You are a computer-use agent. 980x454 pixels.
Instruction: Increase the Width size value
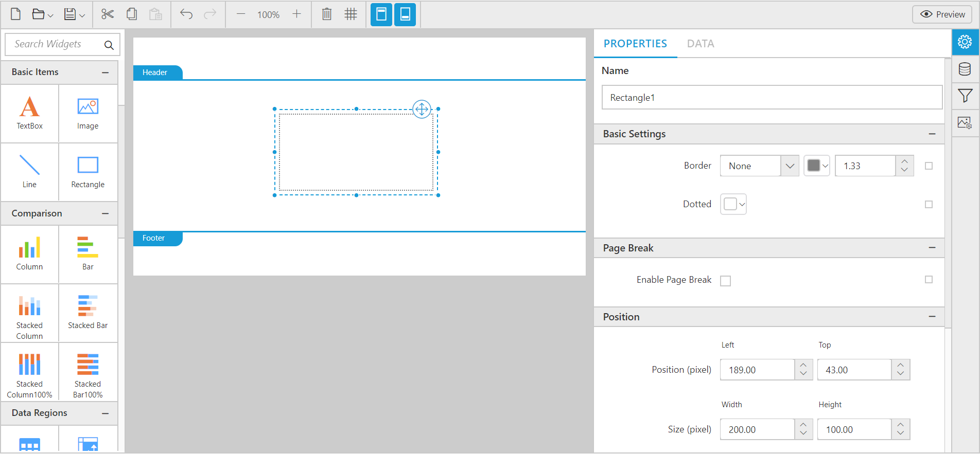point(803,425)
